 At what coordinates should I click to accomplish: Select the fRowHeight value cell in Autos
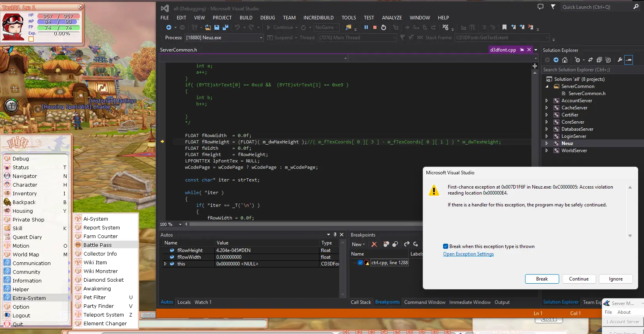pos(267,250)
